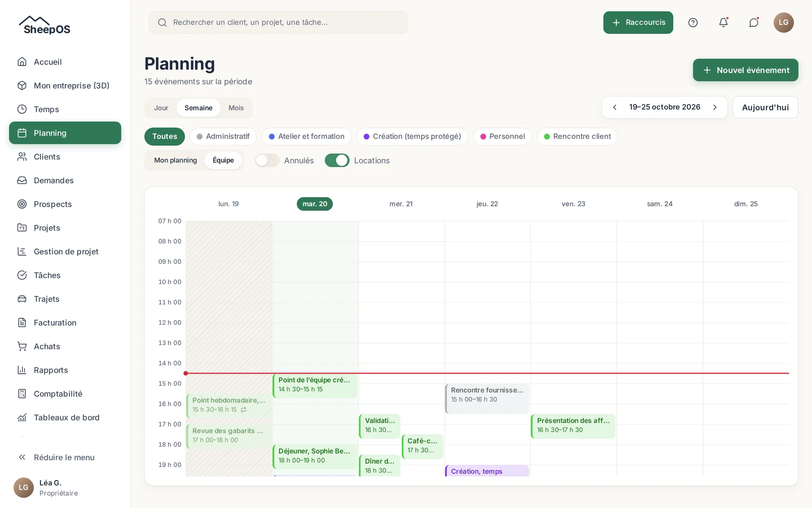812x508 pixels.
Task: Select the Équipe view option
Action: coord(223,160)
